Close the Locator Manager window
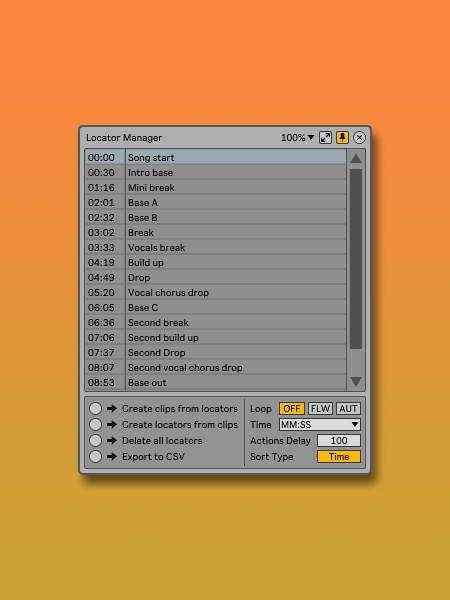This screenshot has width=450, height=600. pyautogui.click(x=359, y=138)
